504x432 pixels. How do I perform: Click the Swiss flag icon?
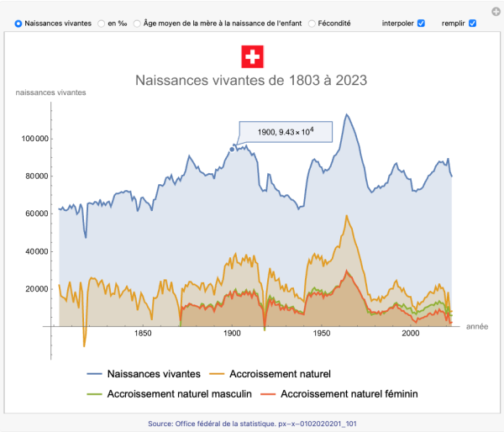tap(252, 56)
